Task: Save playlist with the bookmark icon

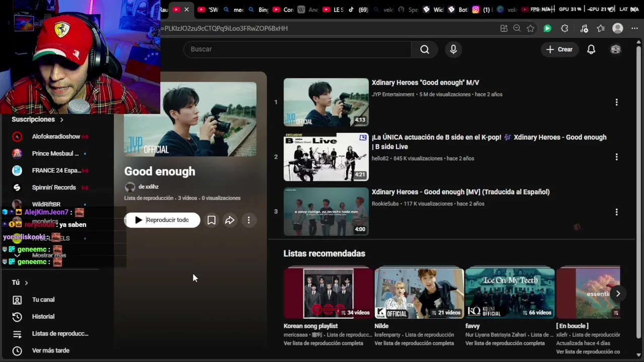Action: [x=211, y=220]
